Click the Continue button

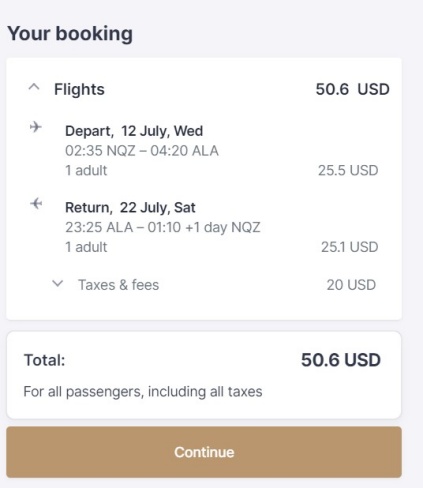pos(204,452)
